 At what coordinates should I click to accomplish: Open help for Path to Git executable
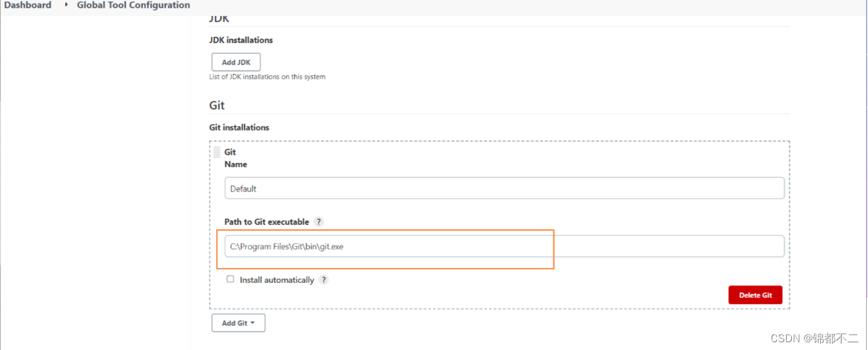click(x=319, y=222)
